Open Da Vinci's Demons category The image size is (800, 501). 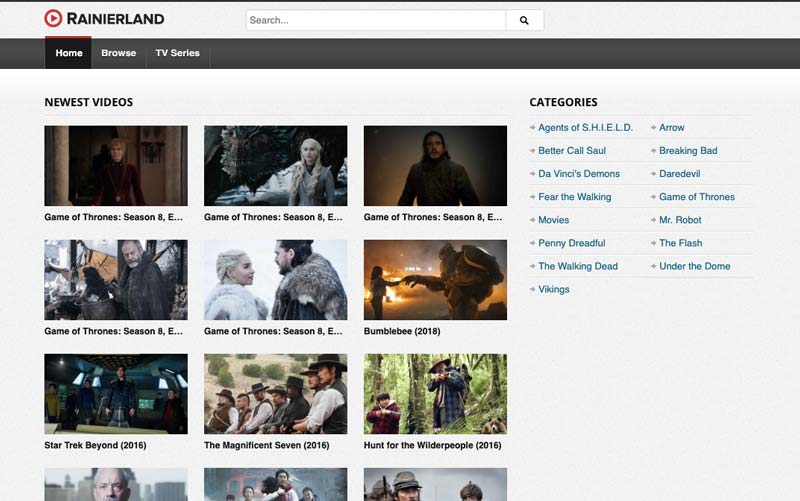click(x=579, y=173)
